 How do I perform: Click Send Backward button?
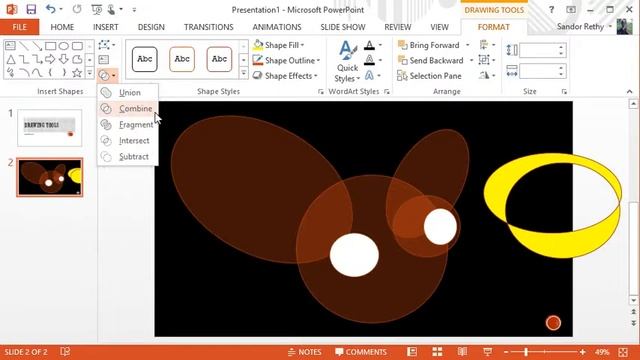coord(431,60)
